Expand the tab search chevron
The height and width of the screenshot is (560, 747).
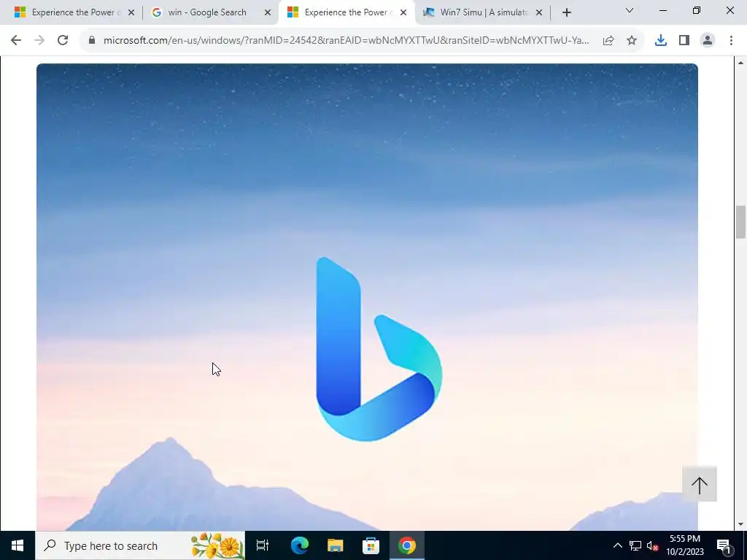(630, 10)
